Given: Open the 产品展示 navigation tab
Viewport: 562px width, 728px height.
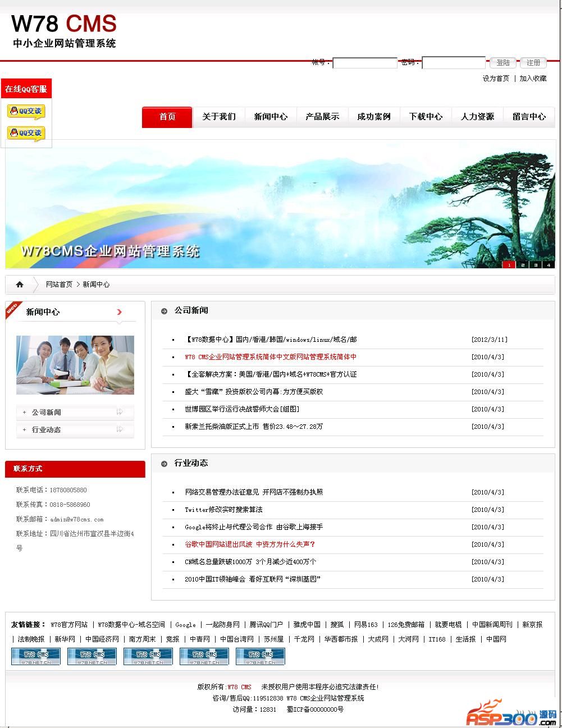Looking at the screenshot, I should (x=322, y=117).
